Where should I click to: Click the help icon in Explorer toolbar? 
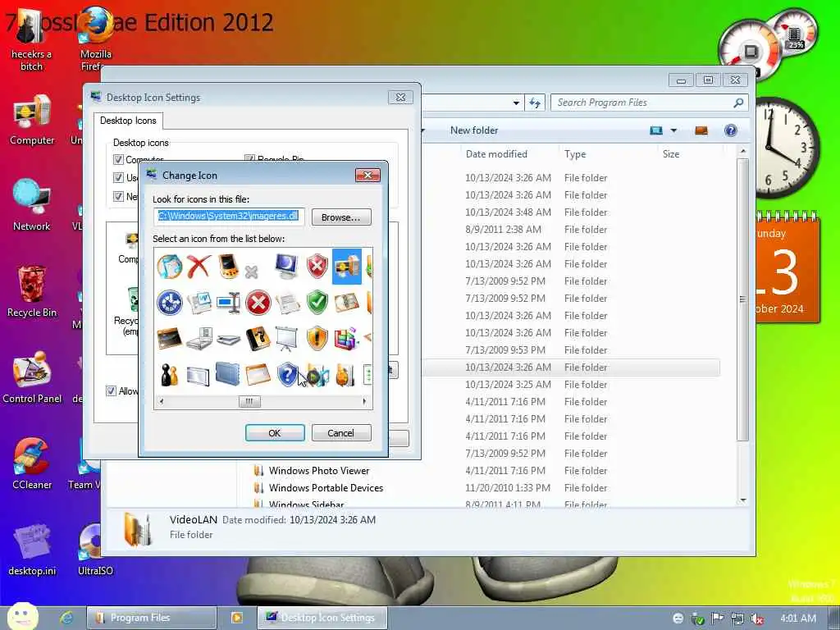pyautogui.click(x=730, y=130)
